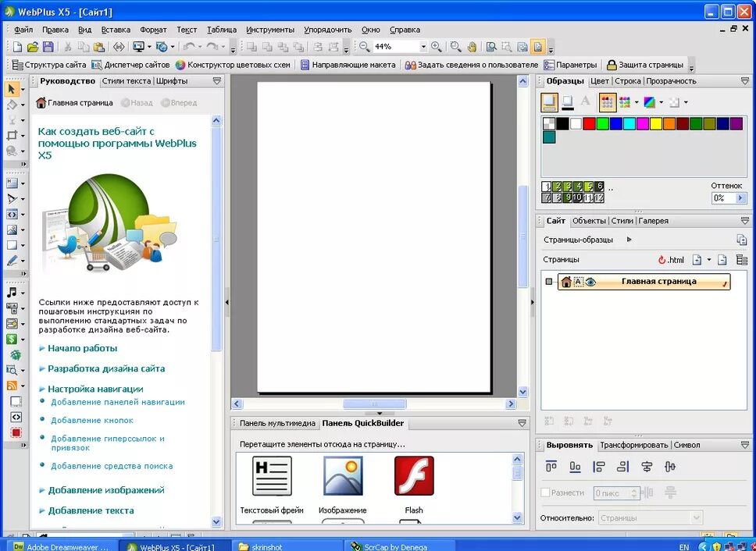The height and width of the screenshot is (551, 756).
Task: Click the Align top edges icon
Action: click(x=551, y=466)
